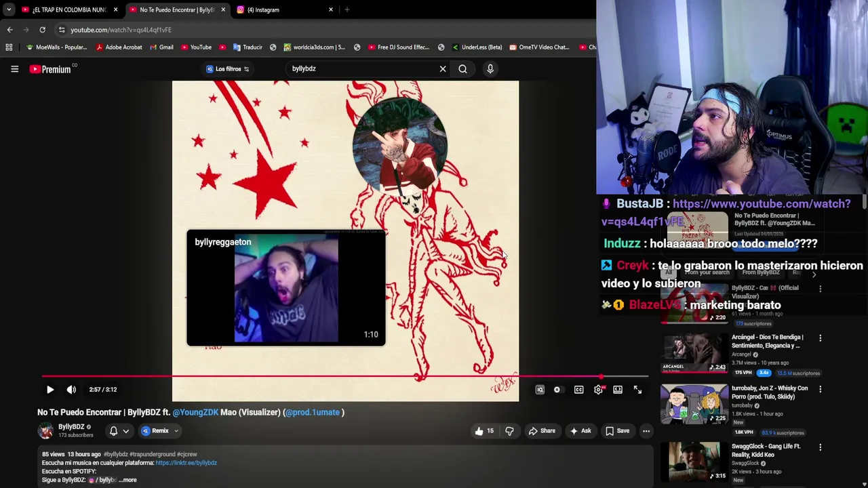Open the player settings gear

click(x=598, y=390)
